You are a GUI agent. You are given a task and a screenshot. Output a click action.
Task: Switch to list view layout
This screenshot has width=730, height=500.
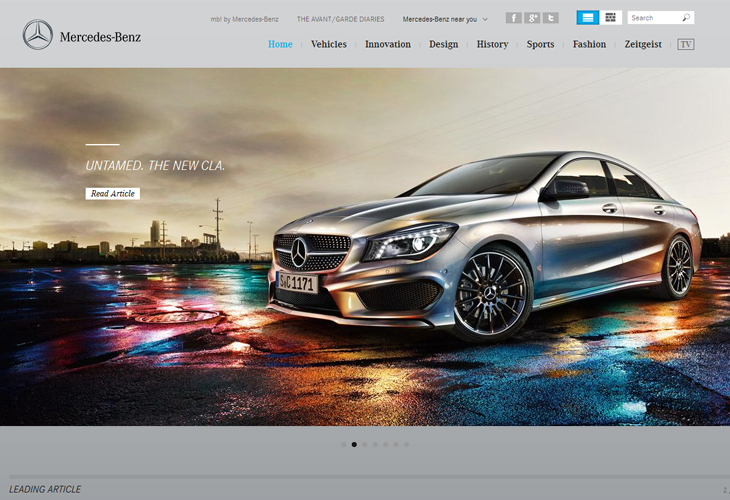[x=588, y=18]
